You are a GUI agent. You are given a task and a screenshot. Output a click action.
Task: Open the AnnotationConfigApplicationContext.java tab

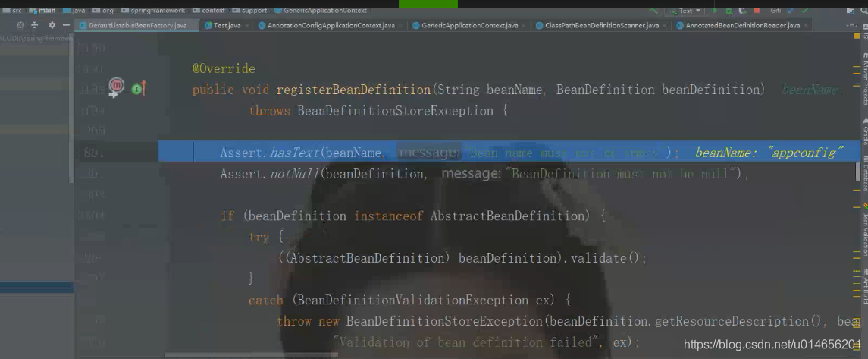click(331, 25)
